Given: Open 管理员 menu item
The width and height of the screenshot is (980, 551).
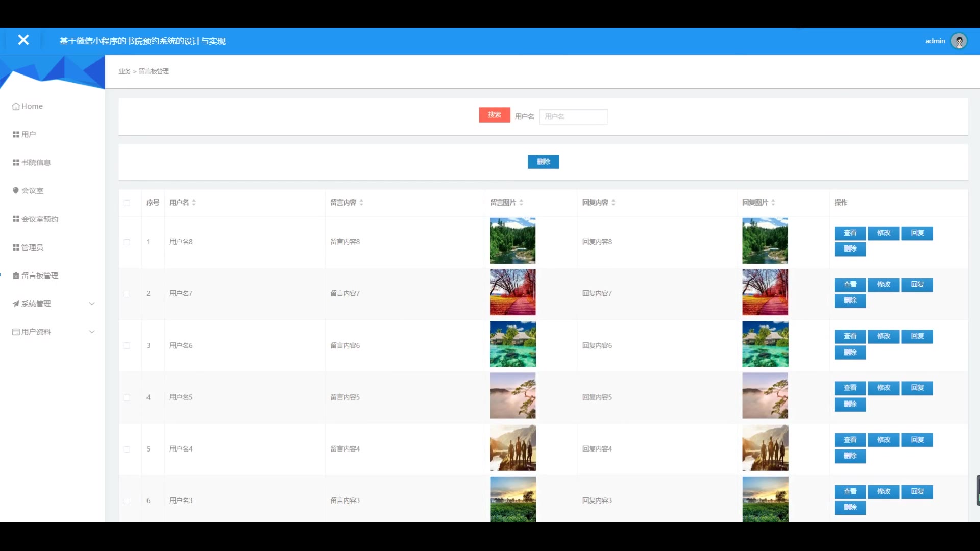Looking at the screenshot, I should (32, 247).
